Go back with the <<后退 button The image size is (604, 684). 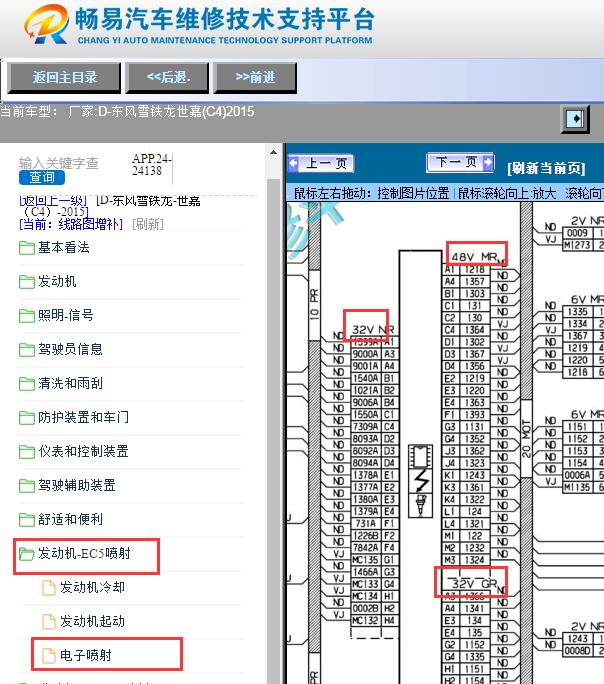tap(167, 78)
